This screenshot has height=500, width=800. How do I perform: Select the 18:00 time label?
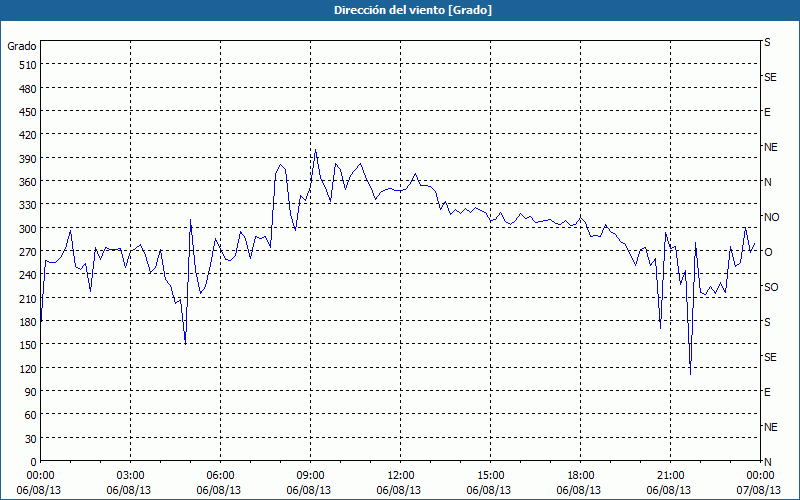click(x=580, y=476)
